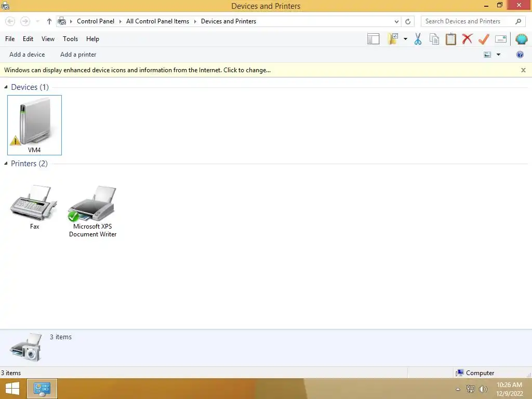The image size is (532, 399).
Task: Open the volume speaker tray icon
Action: [x=483, y=389]
